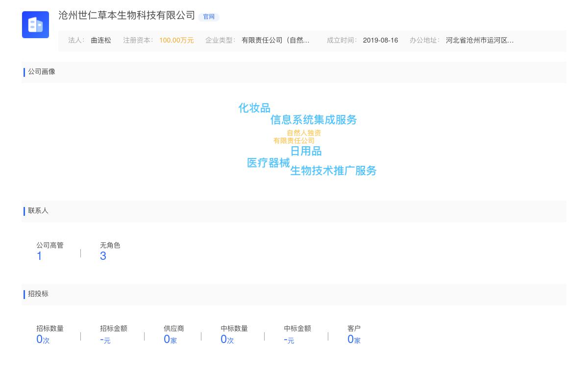Click the 成立时间 field label
Viewport: 588px width, 368px height.
click(x=342, y=41)
